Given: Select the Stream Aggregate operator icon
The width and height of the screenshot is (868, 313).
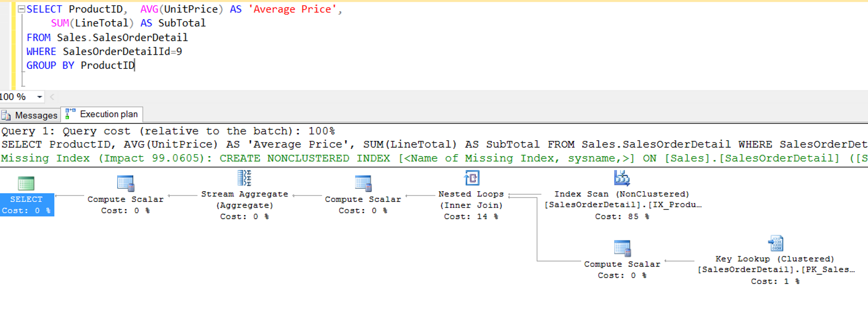Looking at the screenshot, I should click(x=244, y=178).
